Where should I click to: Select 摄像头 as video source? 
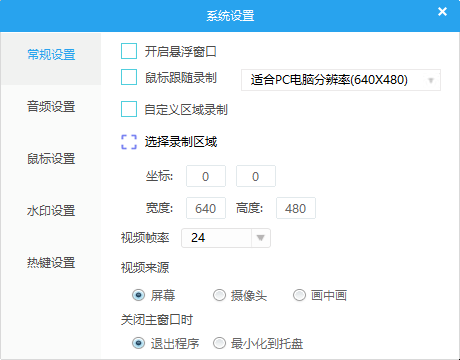219,295
